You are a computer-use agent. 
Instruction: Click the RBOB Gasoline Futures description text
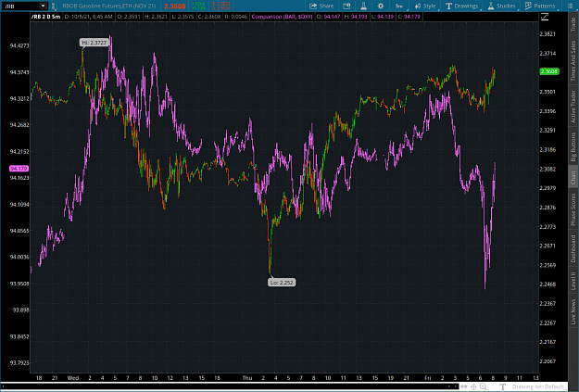coord(109,6)
